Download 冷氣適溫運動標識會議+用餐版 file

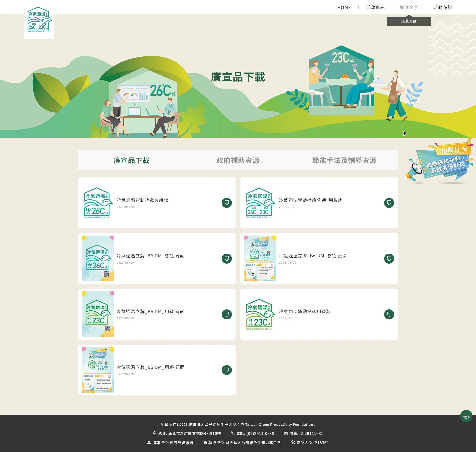point(389,203)
